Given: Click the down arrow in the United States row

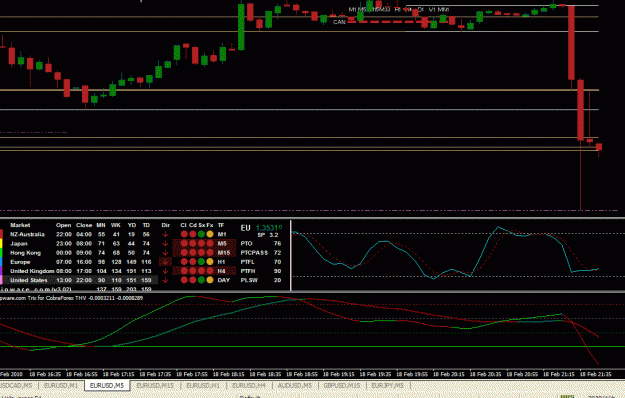Looking at the screenshot, I should pos(165,280).
